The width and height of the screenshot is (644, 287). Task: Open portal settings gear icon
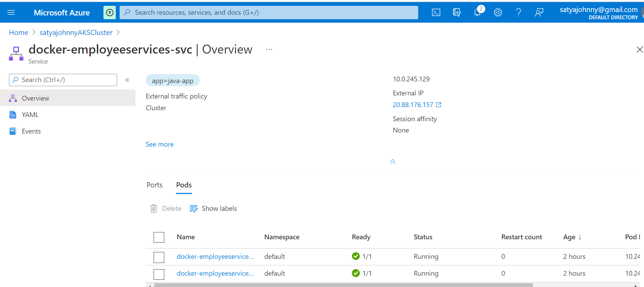pyautogui.click(x=498, y=13)
